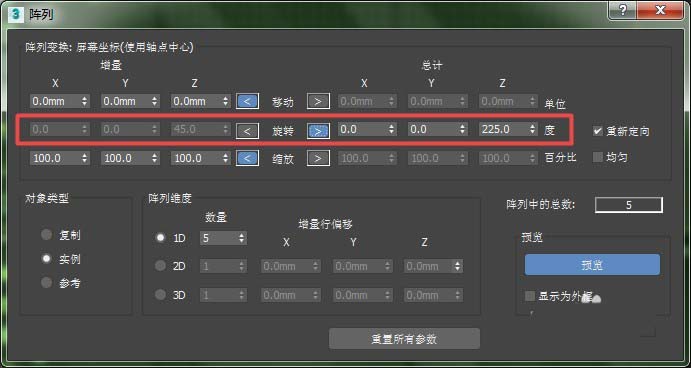This screenshot has width=691, height=368.
Task: Select the 参考 object type radio button
Action: [x=46, y=283]
